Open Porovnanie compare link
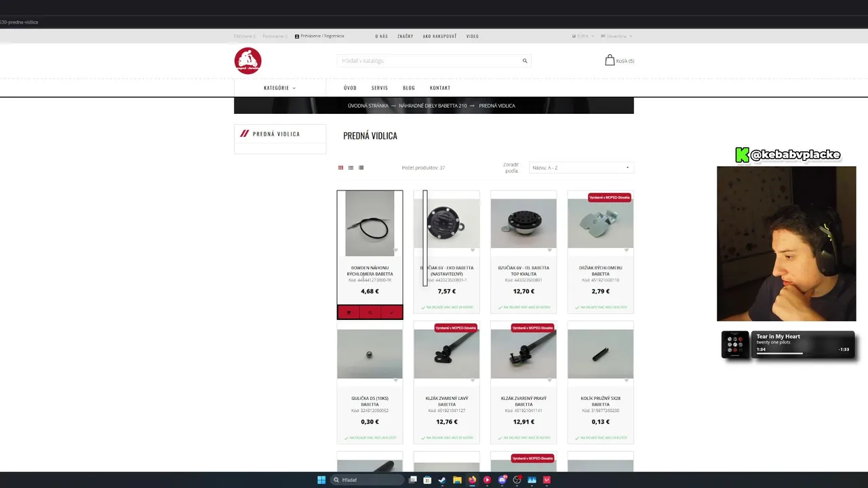The height and width of the screenshot is (488, 868). [275, 36]
